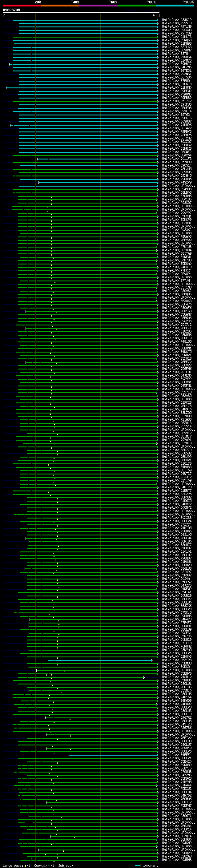Select the UniRef100_Q5I7K2 label
Screen dimensions: 197x868
177,101
